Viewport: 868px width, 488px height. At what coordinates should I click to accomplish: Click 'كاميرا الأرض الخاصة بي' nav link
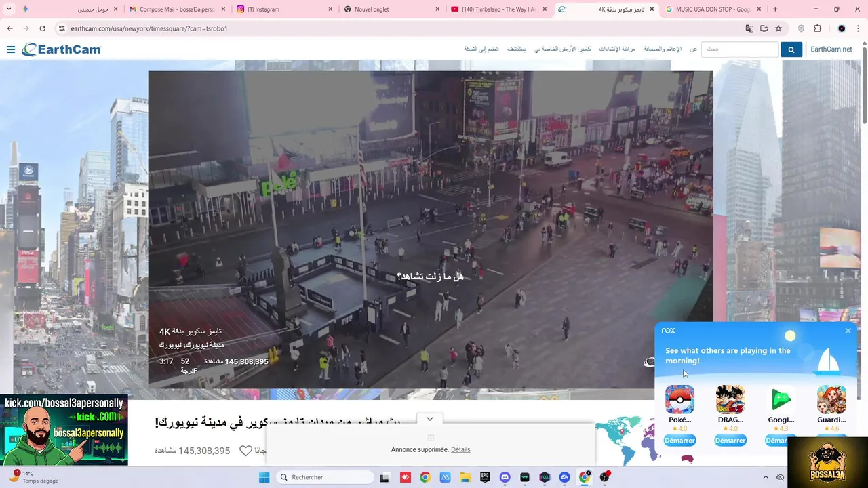[x=562, y=49]
